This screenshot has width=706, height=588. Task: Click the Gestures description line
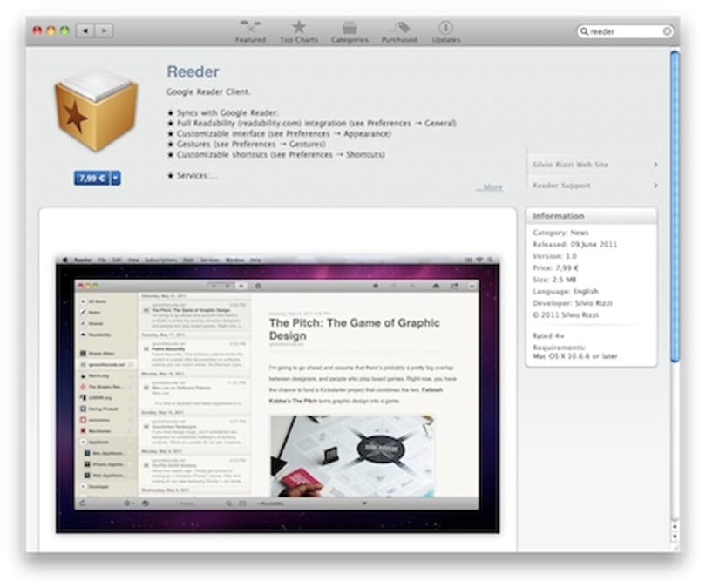pos(247,144)
